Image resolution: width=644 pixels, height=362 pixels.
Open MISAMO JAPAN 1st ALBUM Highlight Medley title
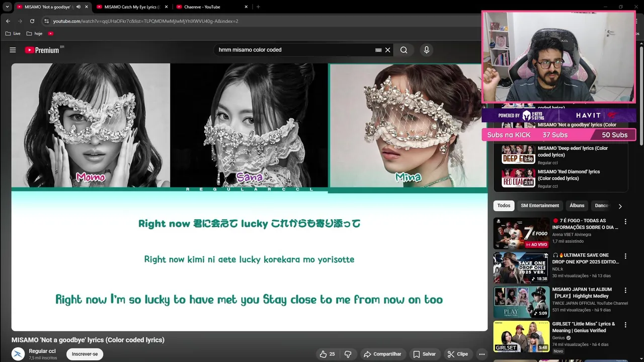click(582, 293)
